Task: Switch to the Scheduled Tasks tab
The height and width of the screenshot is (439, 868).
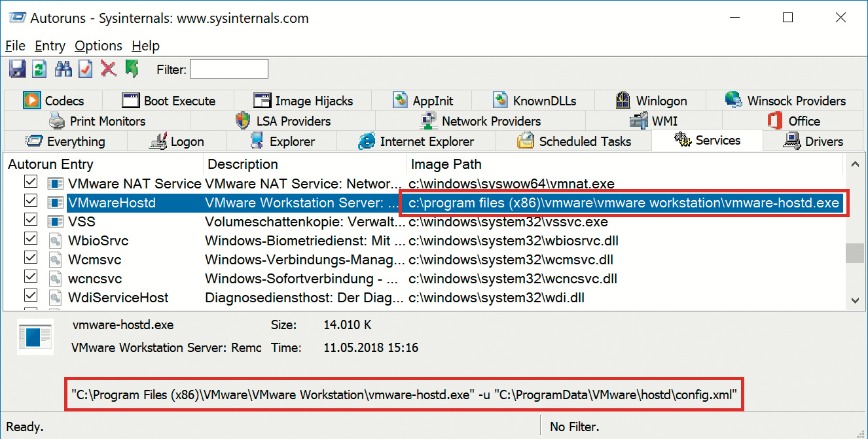Action: tap(574, 141)
